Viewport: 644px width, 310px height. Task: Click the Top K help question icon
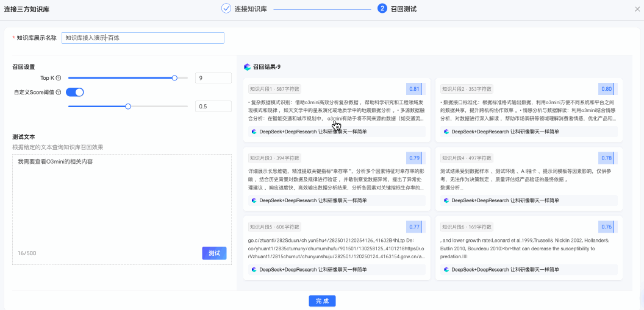pos(59,78)
